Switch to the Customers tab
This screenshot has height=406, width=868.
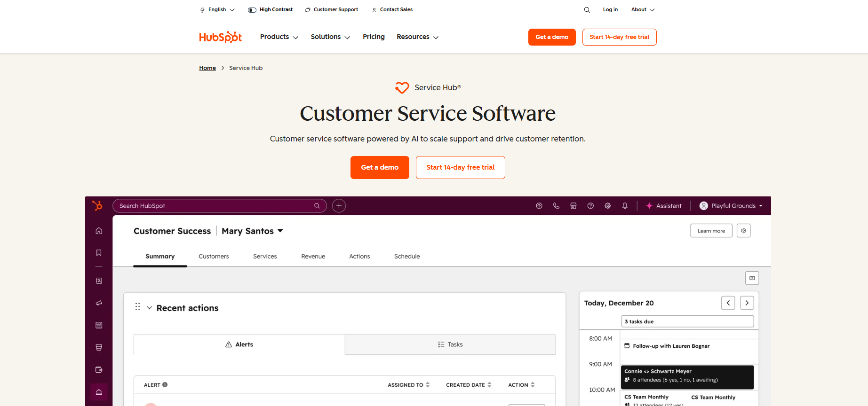(214, 257)
